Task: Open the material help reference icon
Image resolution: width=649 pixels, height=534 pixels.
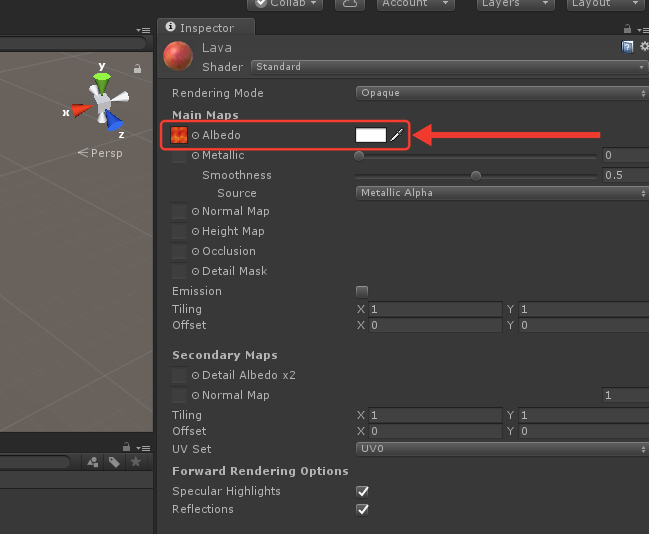Action: click(627, 47)
